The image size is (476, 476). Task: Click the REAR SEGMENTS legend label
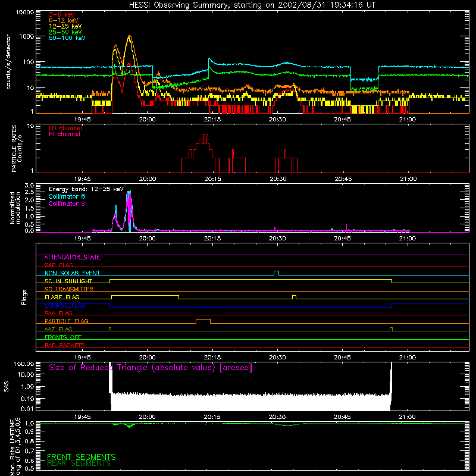click(x=79, y=464)
